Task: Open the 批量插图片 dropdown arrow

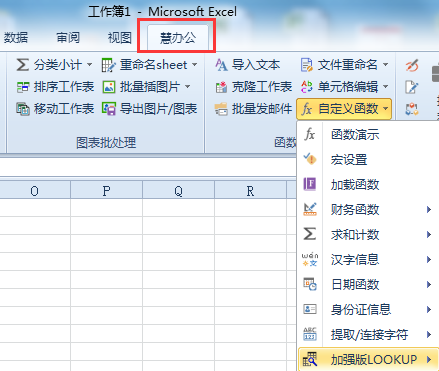Action: pos(188,87)
